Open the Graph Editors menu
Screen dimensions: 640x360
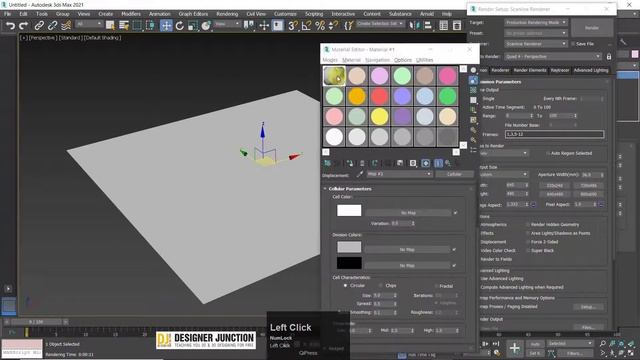click(x=193, y=14)
